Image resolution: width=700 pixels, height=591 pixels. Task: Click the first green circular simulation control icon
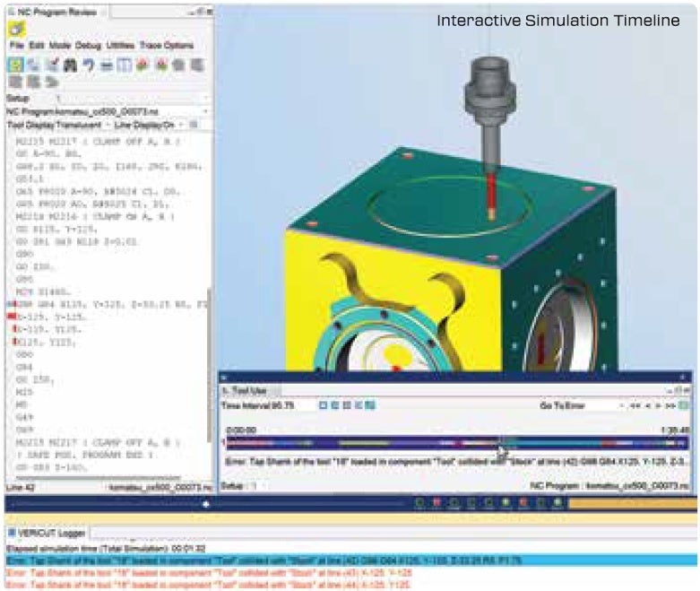point(419,503)
